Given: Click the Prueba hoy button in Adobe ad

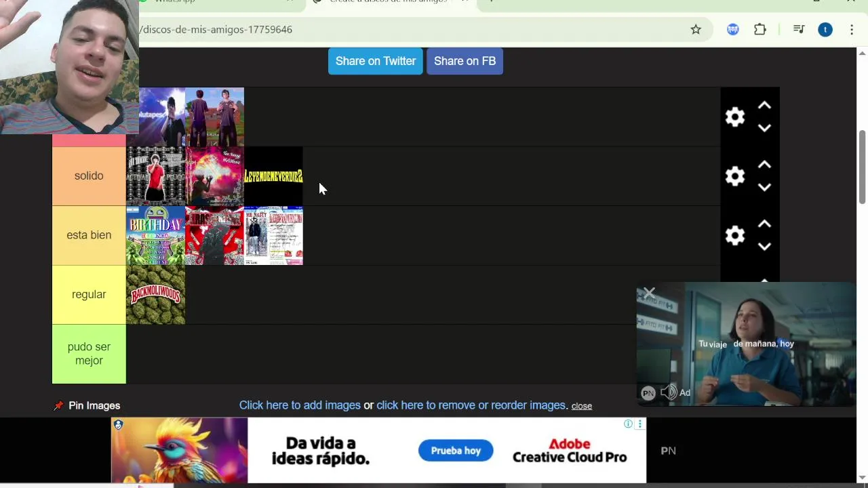Looking at the screenshot, I should (456, 451).
